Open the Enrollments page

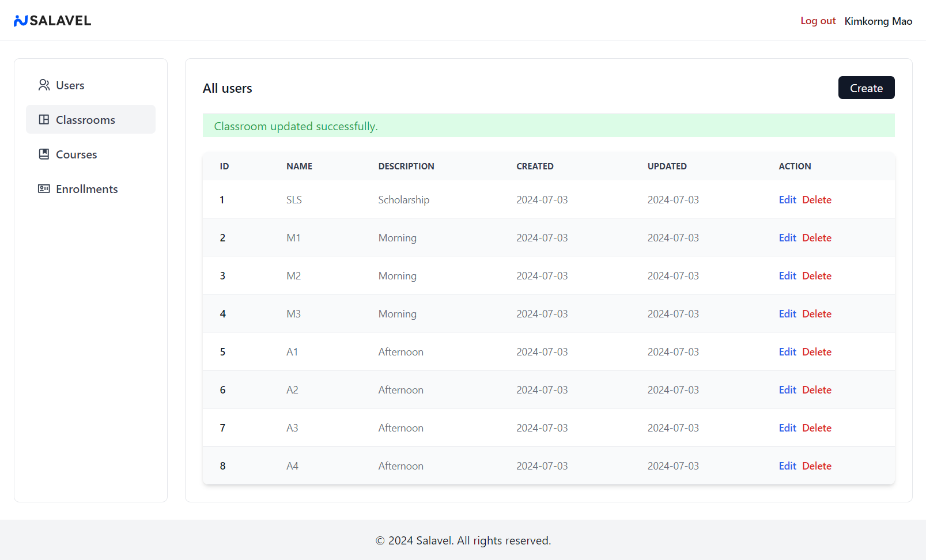pos(86,189)
